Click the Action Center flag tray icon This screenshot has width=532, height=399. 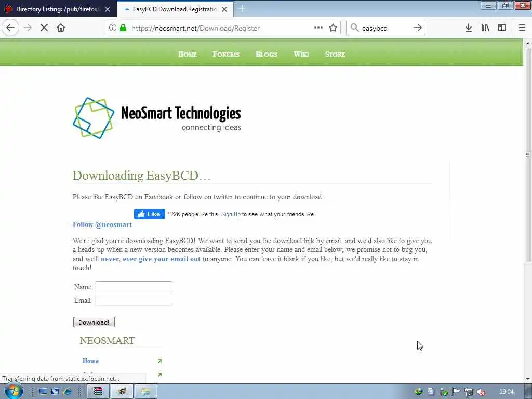point(456,392)
